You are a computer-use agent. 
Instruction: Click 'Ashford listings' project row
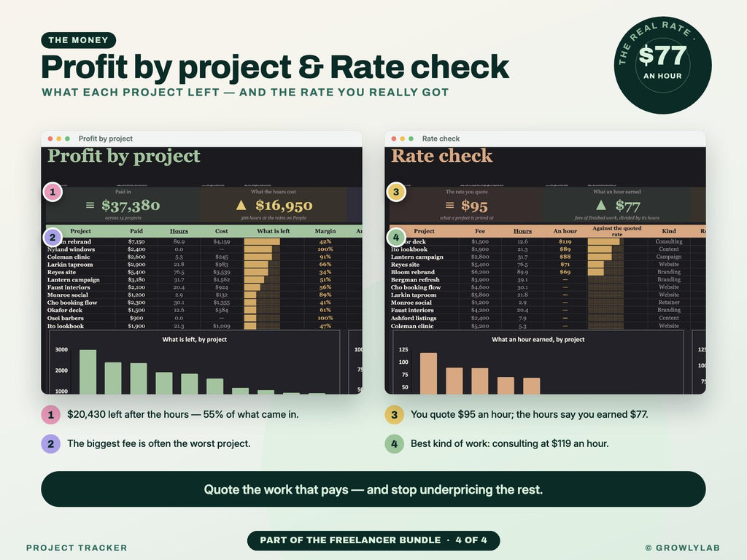click(547, 318)
